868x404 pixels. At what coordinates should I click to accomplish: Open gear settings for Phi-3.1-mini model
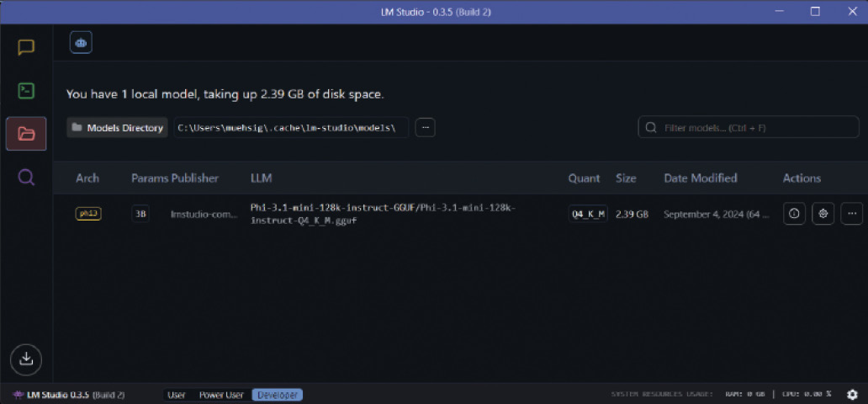click(823, 213)
